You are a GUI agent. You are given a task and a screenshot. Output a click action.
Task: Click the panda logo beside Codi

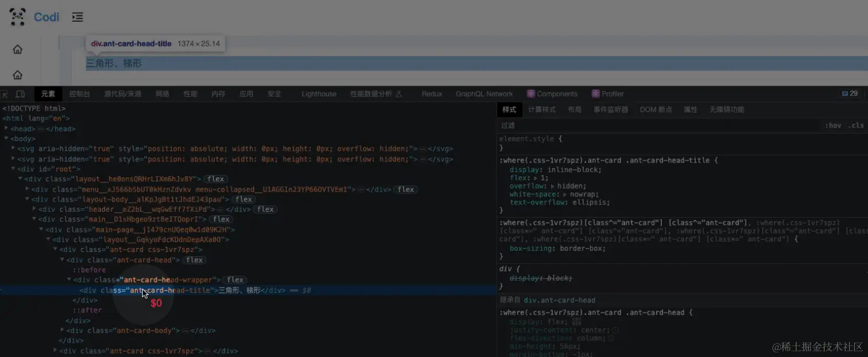16,17
